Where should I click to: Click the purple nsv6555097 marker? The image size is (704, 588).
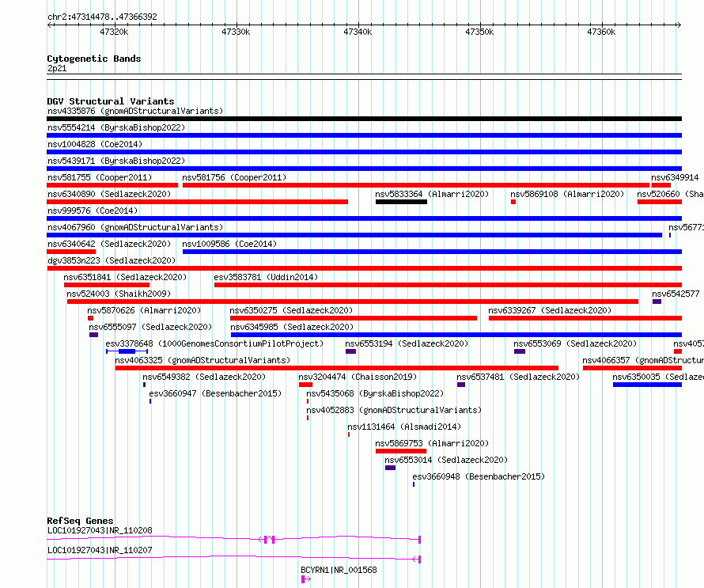94,335
